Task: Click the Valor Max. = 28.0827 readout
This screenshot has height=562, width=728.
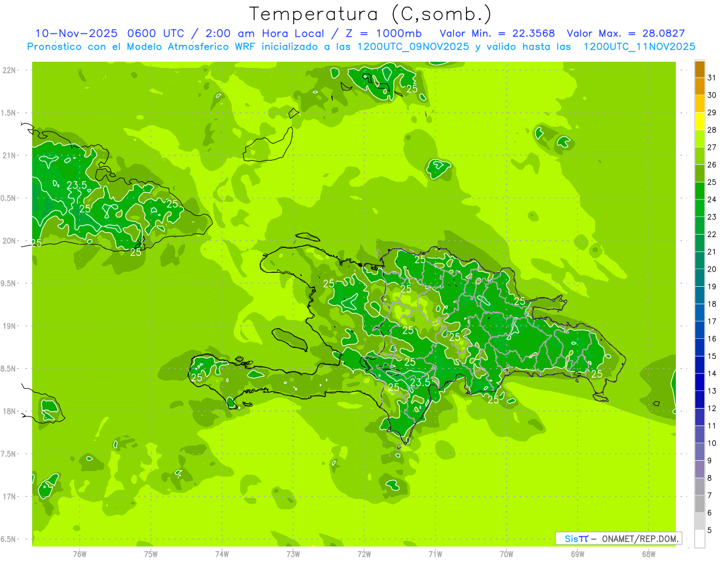Action: point(625,33)
